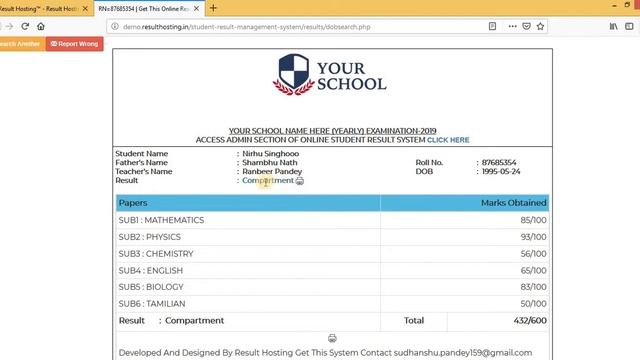
Task: Click roll number 87685354
Action: click(499, 162)
